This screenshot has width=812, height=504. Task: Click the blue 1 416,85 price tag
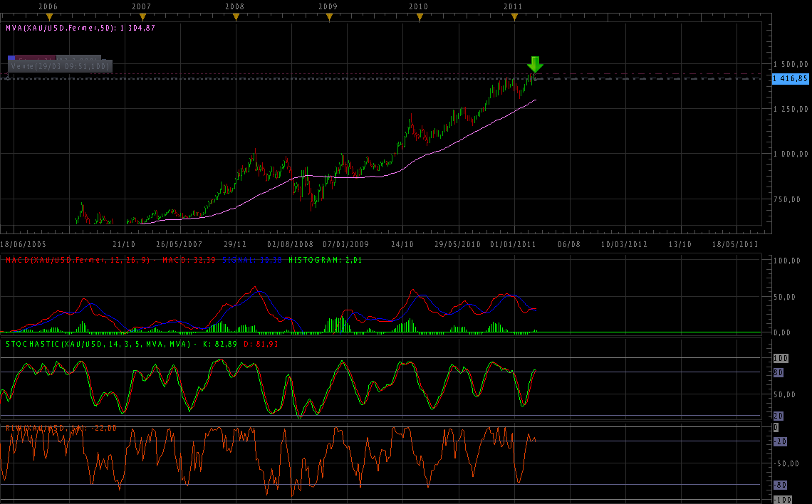pos(791,79)
